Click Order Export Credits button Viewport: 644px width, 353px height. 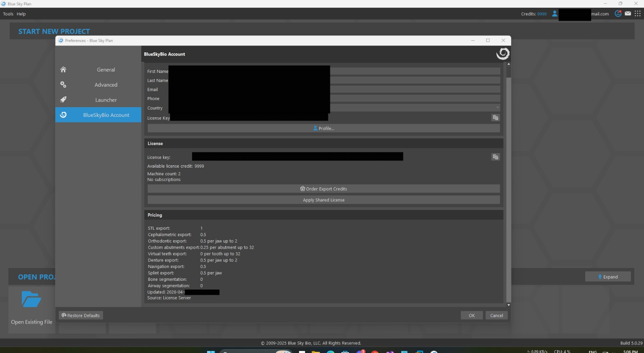pos(324,189)
